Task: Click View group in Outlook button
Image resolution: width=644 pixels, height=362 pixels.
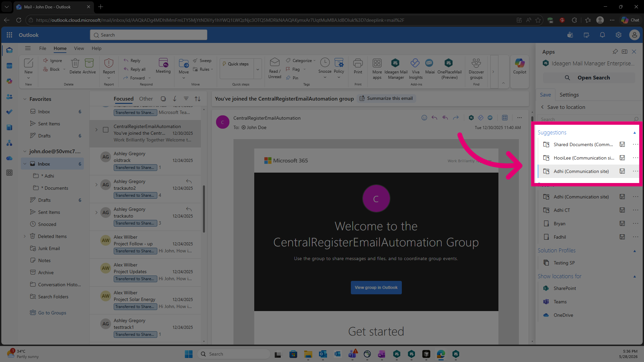Action: 376,288
